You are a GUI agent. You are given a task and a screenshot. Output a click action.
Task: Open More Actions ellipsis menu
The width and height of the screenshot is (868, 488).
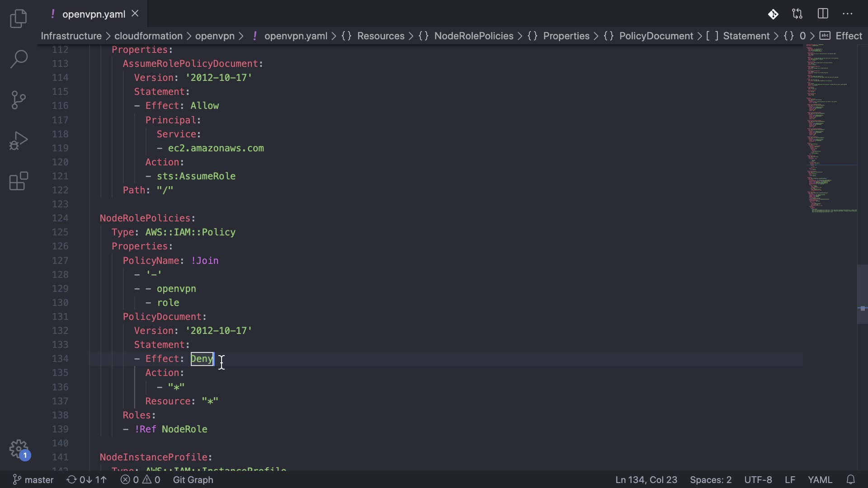tap(848, 14)
